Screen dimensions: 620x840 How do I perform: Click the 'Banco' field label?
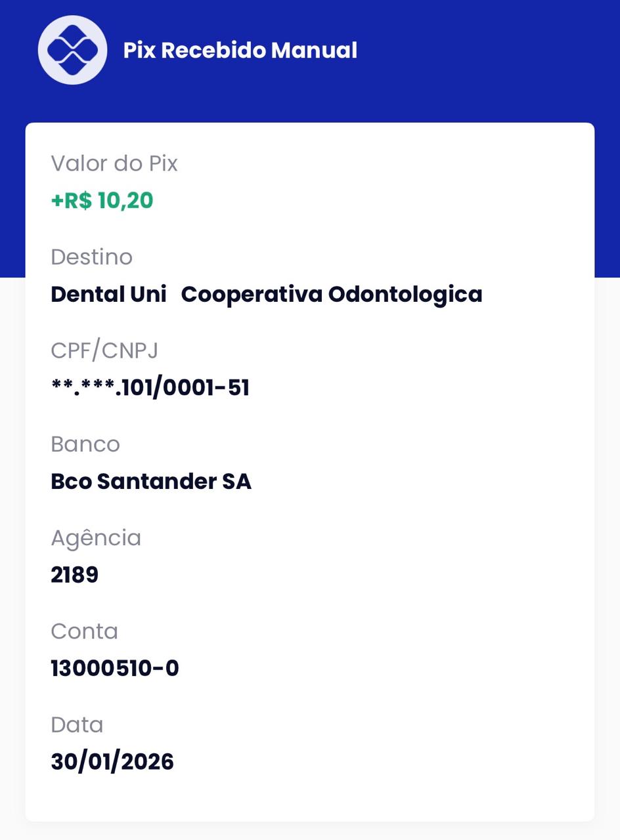(85, 444)
